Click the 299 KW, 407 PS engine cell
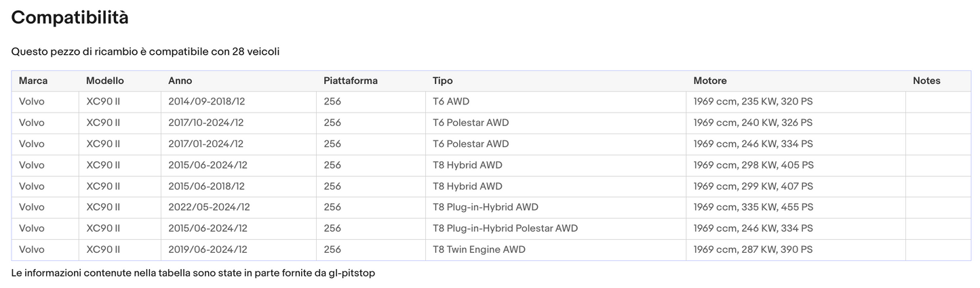Image resolution: width=980 pixels, height=288 pixels. 753,186
